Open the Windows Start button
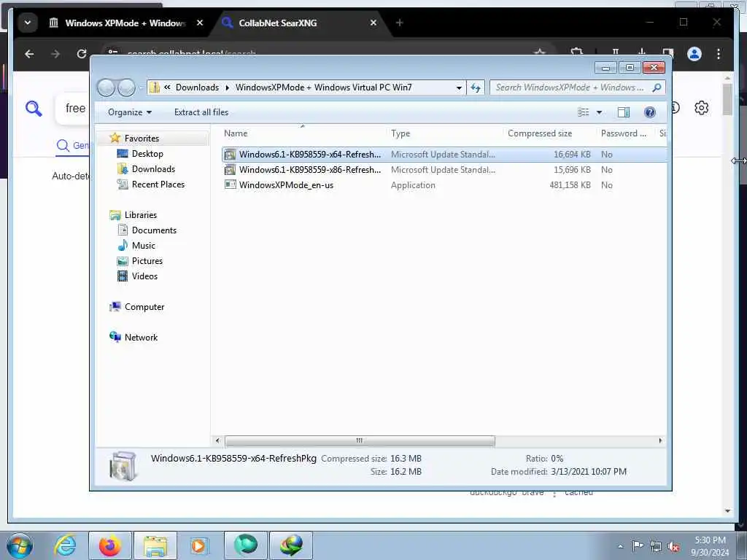747x560 pixels. [x=20, y=545]
